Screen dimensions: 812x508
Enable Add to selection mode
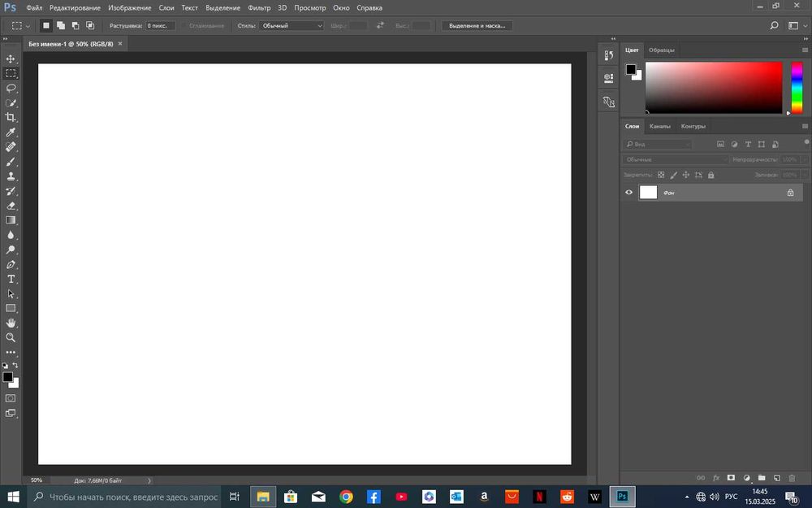[x=61, y=26]
